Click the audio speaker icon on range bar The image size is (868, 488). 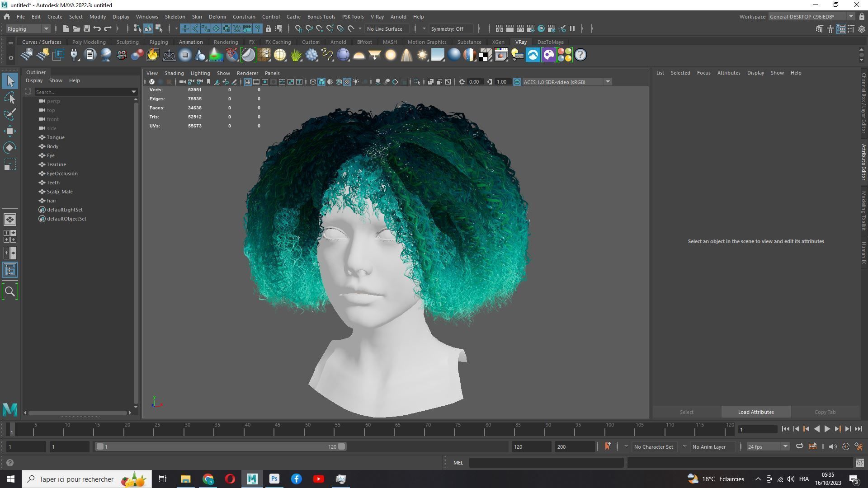(x=832, y=446)
